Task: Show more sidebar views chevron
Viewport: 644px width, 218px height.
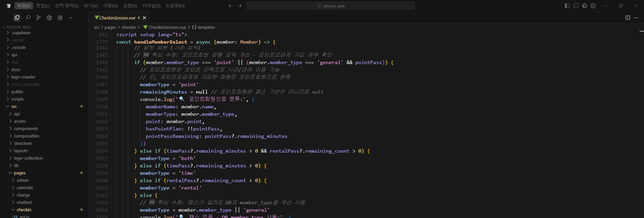Action: pyautogui.click(x=71, y=18)
